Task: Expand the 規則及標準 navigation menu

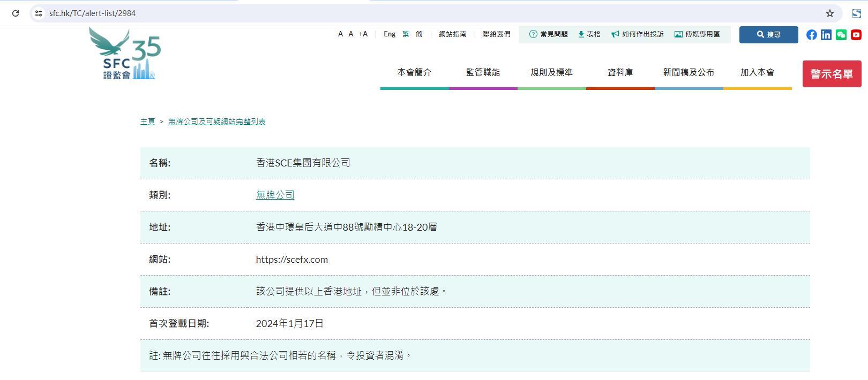Action: click(x=551, y=72)
